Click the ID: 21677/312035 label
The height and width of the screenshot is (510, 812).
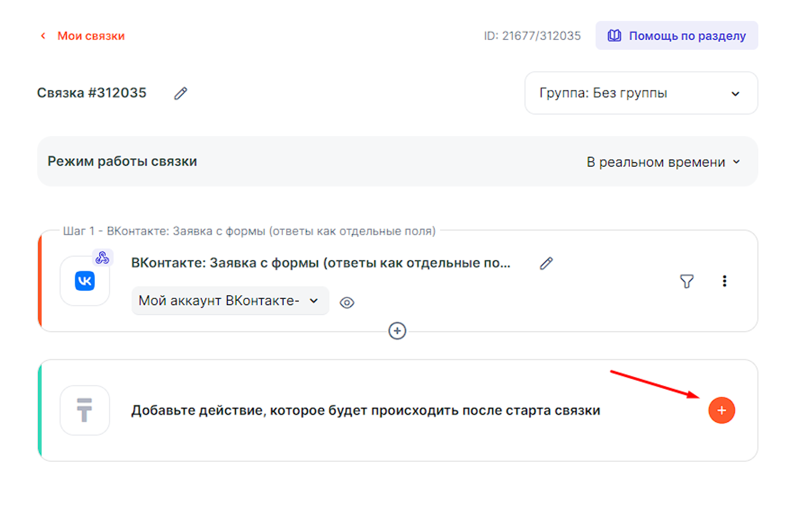point(532,36)
